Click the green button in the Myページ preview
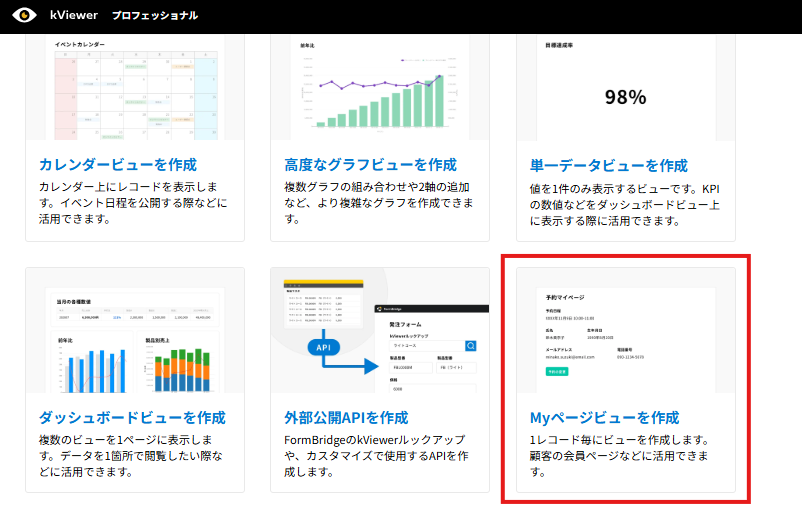 tap(557, 371)
